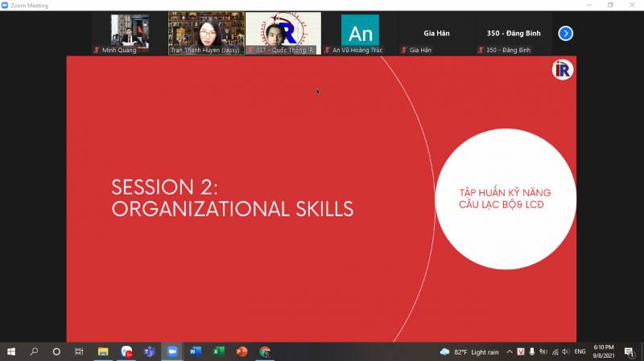Image resolution: width=644 pixels, height=361 pixels.
Task: Switch to PowerPoint in taskbar
Action: pyautogui.click(x=242, y=351)
